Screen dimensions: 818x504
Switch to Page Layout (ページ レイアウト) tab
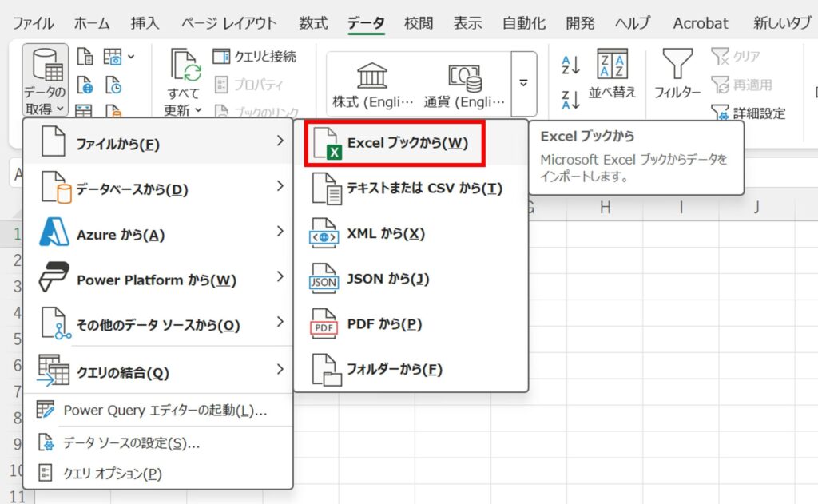coord(228,23)
